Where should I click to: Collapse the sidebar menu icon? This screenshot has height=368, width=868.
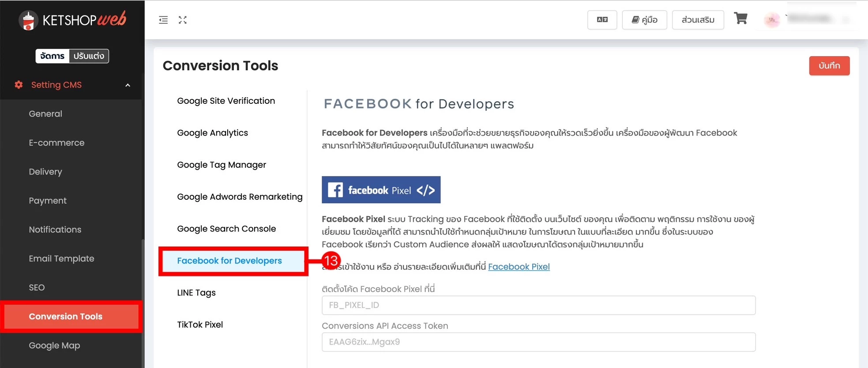coord(163,20)
